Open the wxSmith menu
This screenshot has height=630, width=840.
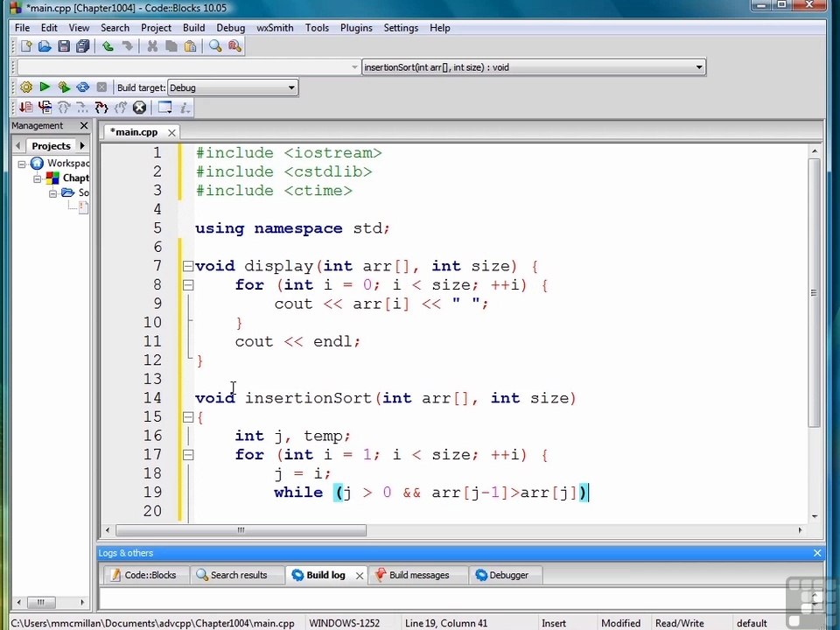tap(275, 28)
